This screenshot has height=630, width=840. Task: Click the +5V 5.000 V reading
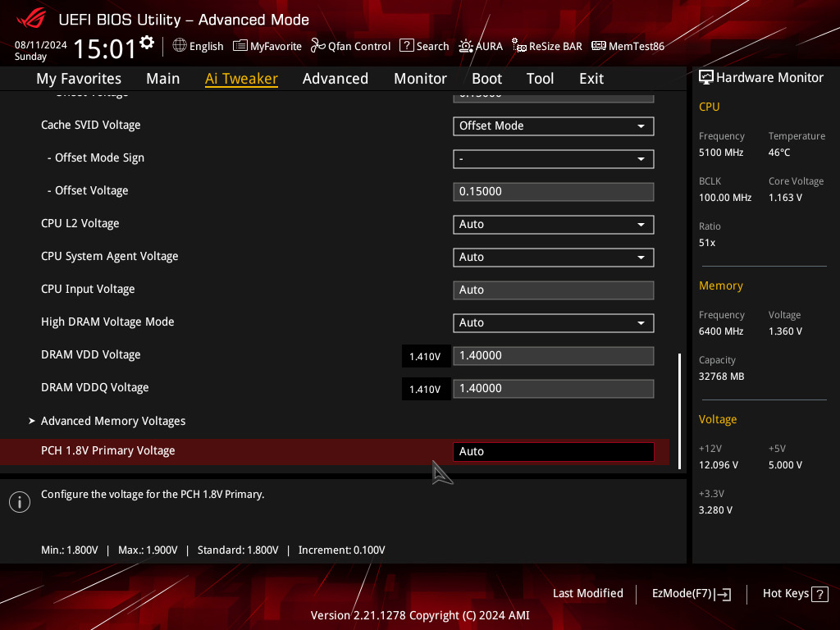[785, 465]
